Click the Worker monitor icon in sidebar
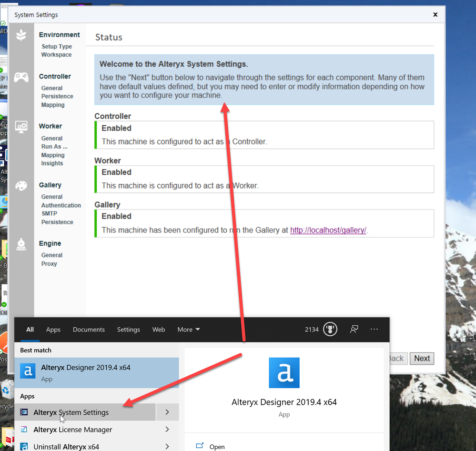Screen dimensions: 476x451 pos(22,126)
